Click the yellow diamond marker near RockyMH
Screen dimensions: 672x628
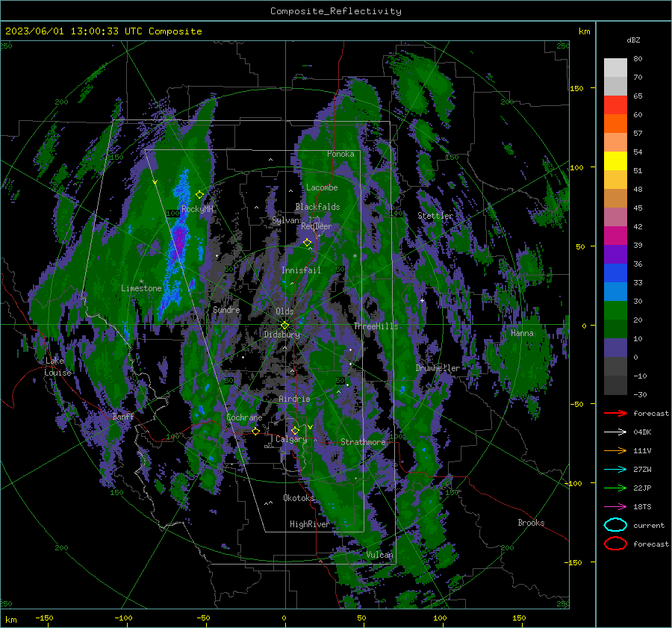click(x=199, y=195)
